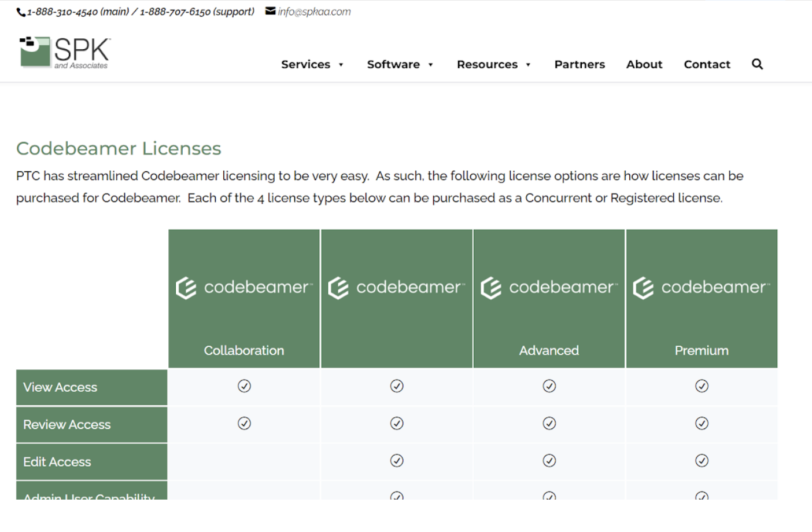
Task: Expand the Services dropdown arrow
Action: click(341, 65)
